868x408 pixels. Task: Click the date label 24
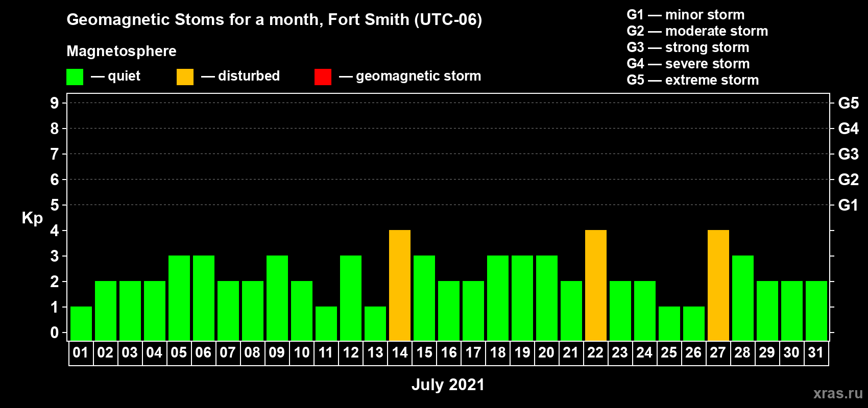tap(644, 352)
